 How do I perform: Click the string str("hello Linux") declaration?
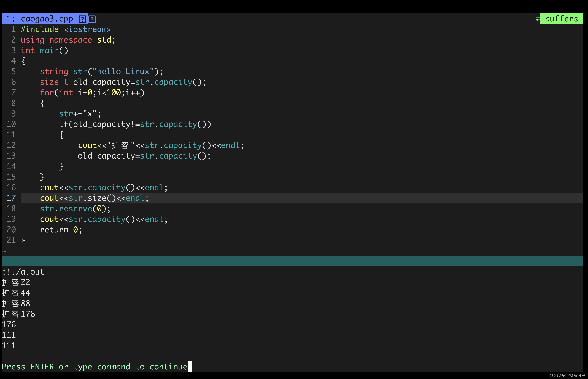(x=101, y=71)
